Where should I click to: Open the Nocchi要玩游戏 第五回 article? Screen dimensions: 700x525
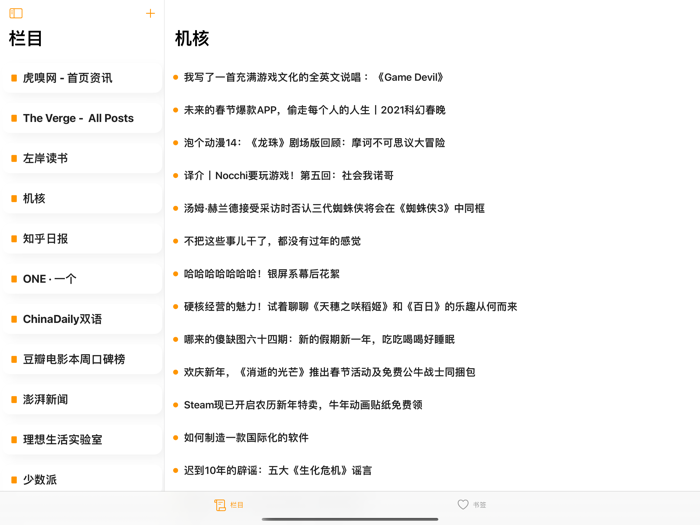(283, 175)
